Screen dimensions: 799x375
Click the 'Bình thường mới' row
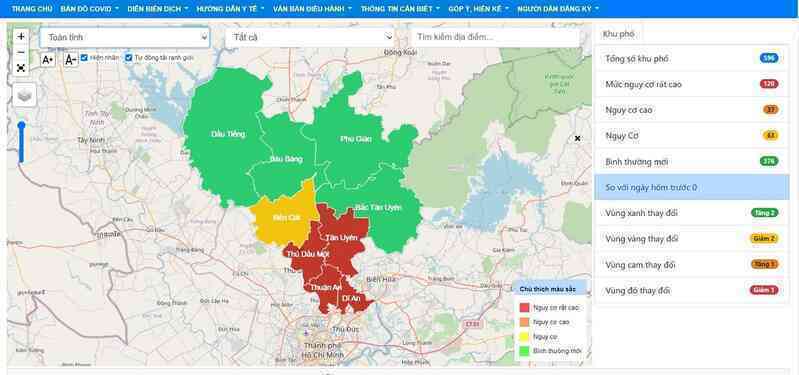[691, 162]
